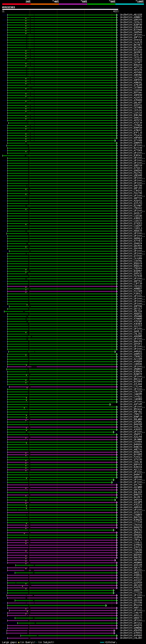Click label UniRef100_P29327
The height and width of the screenshot is (644, 146).
coord(131,457)
